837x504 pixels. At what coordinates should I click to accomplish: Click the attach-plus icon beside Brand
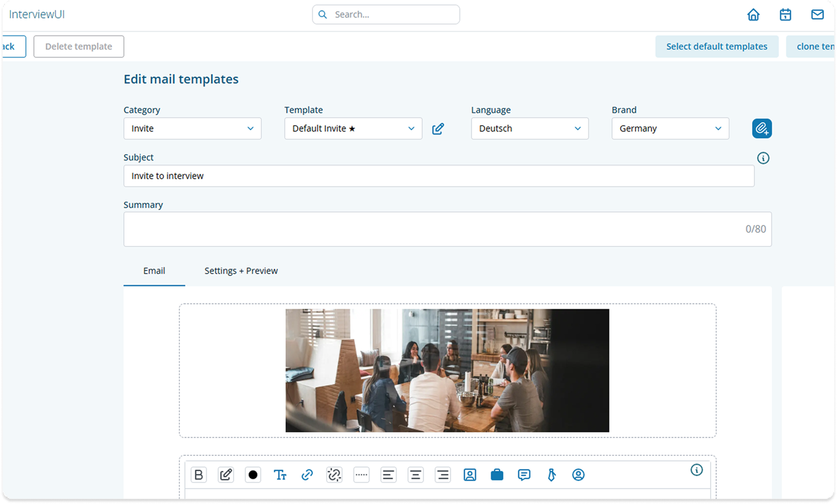click(x=762, y=128)
